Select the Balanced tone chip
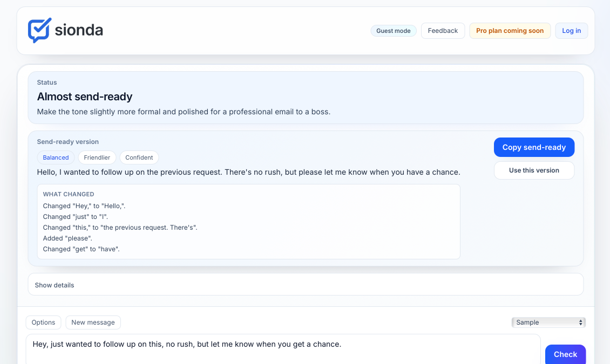The height and width of the screenshot is (364, 610). tap(56, 157)
